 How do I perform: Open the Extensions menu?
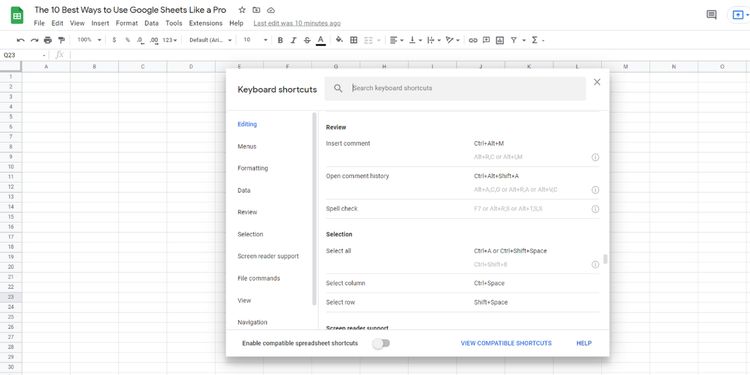pos(206,23)
